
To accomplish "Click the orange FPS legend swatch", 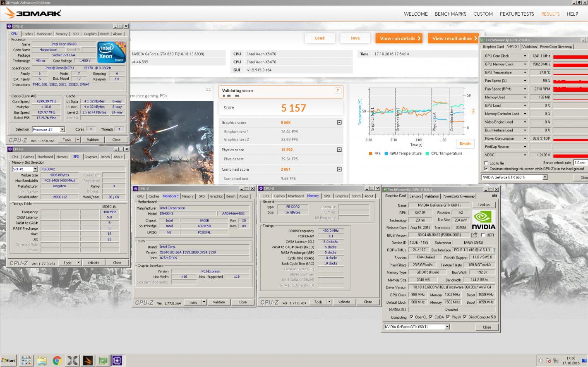I will point(370,153).
